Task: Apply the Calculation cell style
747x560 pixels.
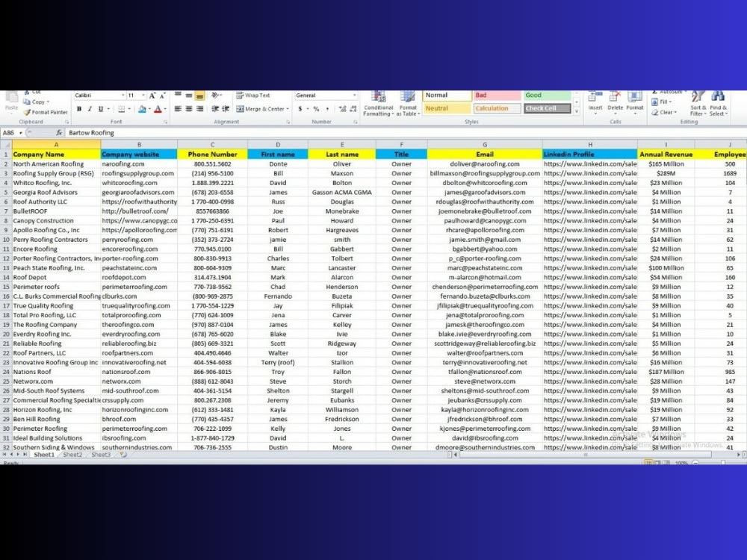Action: tap(497, 108)
